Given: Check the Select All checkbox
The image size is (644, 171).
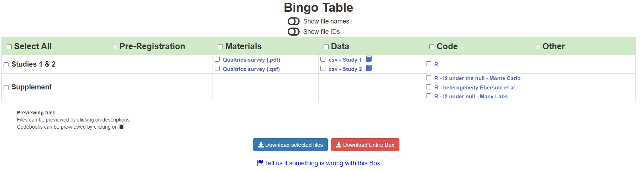Looking at the screenshot, I should click(x=9, y=47).
